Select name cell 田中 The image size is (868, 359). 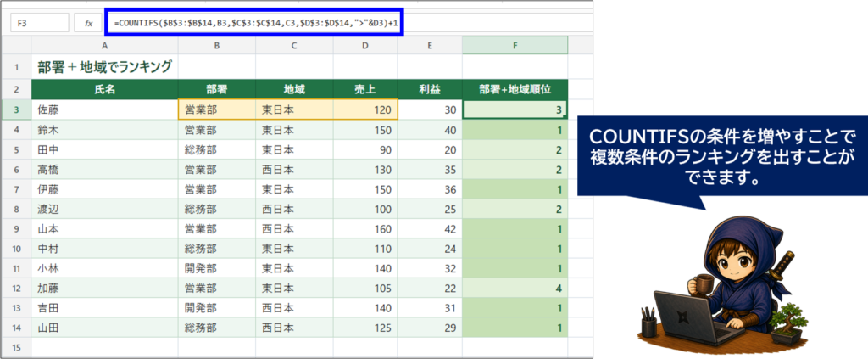coord(104,149)
